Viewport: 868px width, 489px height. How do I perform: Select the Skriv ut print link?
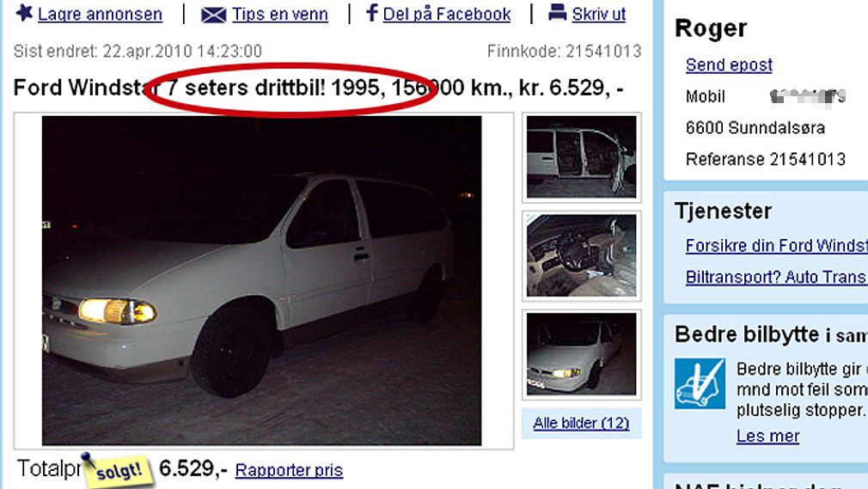pyautogui.click(x=599, y=14)
